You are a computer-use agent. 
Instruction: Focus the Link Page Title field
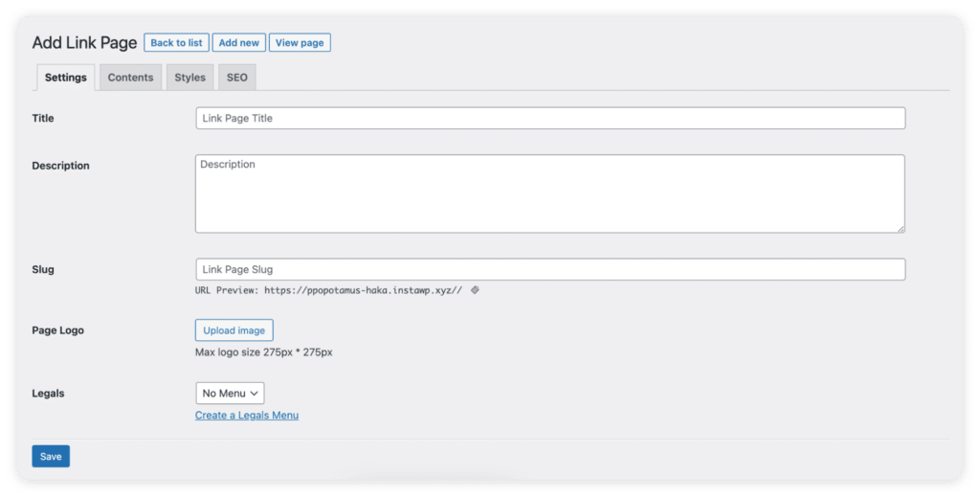[x=550, y=118]
